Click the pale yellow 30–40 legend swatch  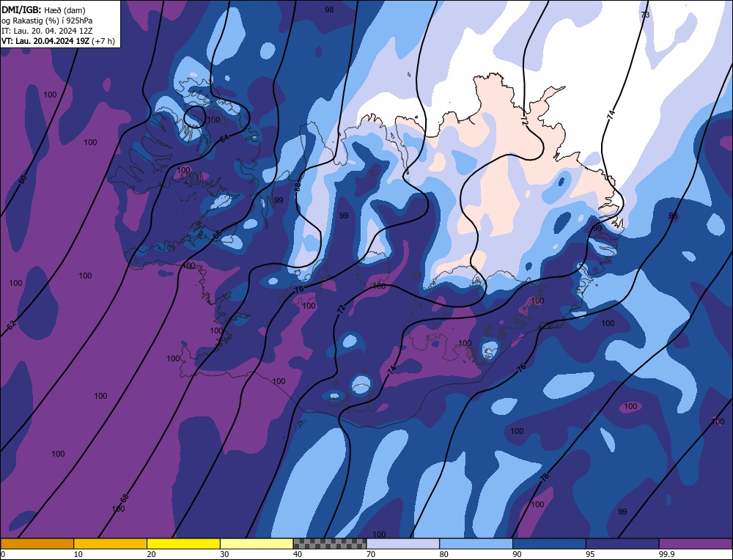257,543
